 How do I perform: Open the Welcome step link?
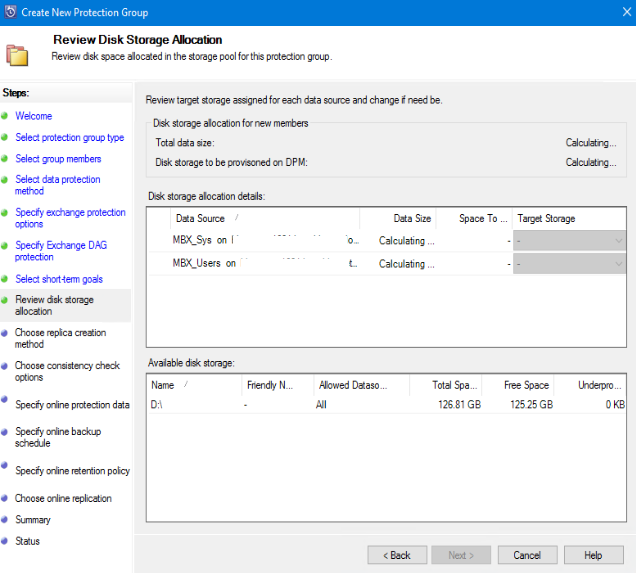click(x=33, y=116)
